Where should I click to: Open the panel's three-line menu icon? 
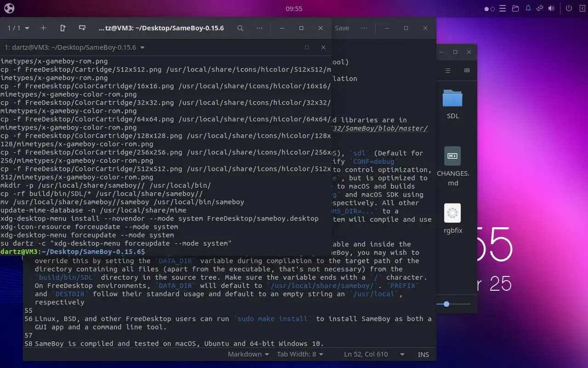click(503, 8)
